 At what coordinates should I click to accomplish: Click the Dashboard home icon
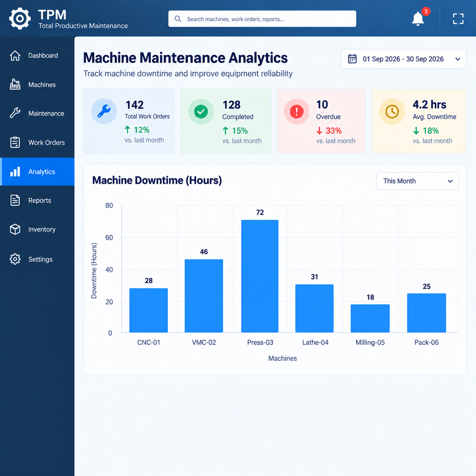(x=15, y=55)
